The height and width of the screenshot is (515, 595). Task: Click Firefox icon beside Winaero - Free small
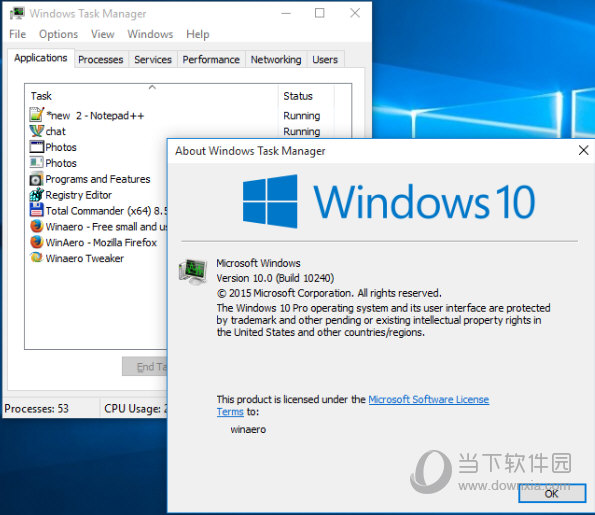pos(37,226)
